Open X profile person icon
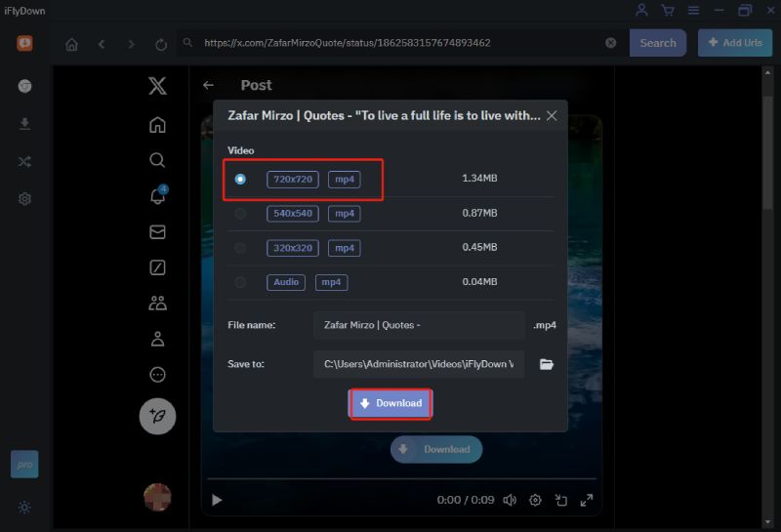 [157, 339]
